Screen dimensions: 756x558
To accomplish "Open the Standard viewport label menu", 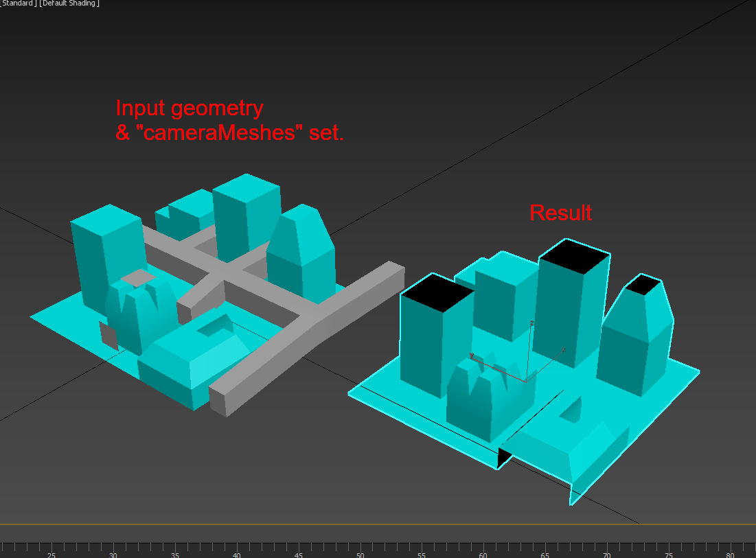I will point(18,3).
